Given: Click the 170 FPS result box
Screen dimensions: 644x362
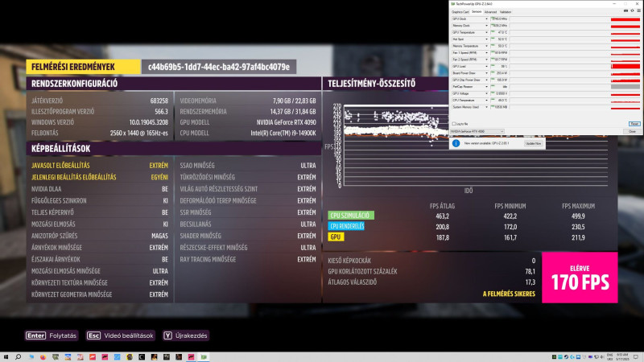Looking at the screenshot, I should [580, 278].
